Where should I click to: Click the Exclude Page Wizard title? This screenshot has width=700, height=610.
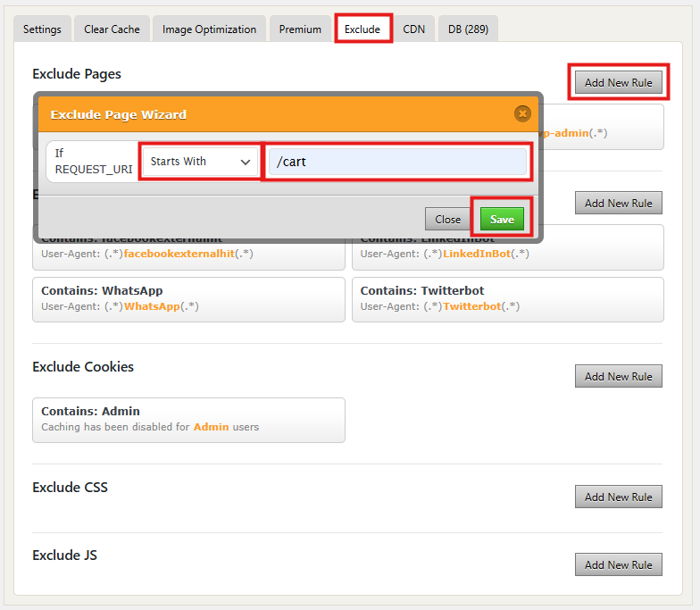(118, 114)
